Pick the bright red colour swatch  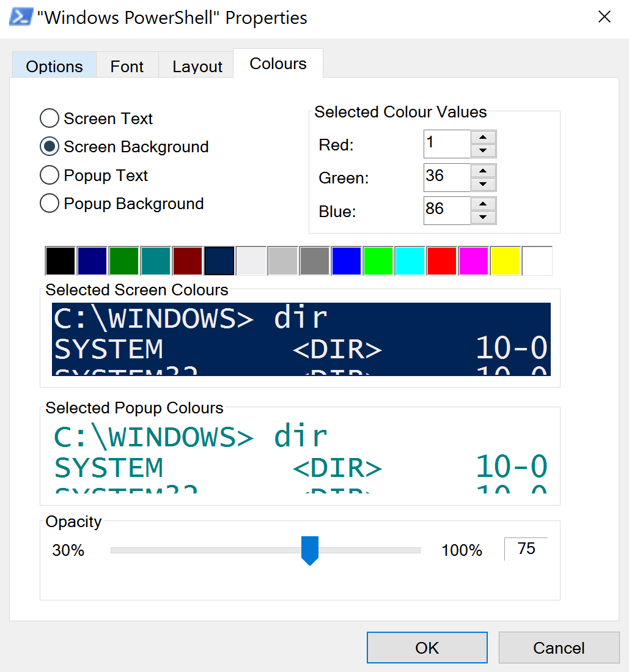(x=441, y=260)
